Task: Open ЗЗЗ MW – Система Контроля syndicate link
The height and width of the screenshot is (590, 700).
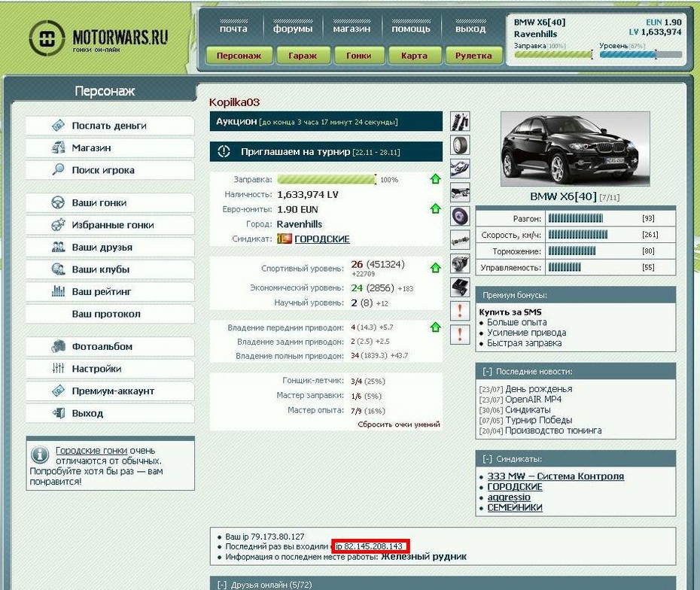Action: [555, 476]
